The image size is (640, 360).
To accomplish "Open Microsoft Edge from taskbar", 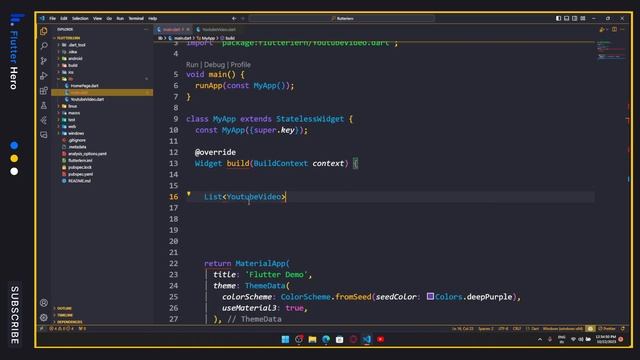I will click(326, 339).
